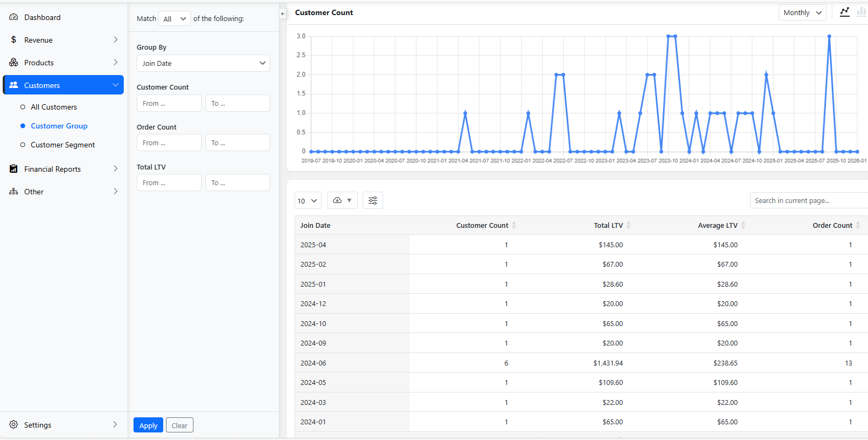Click the line chart view icon
This screenshot has width=868, height=440.
coord(844,12)
